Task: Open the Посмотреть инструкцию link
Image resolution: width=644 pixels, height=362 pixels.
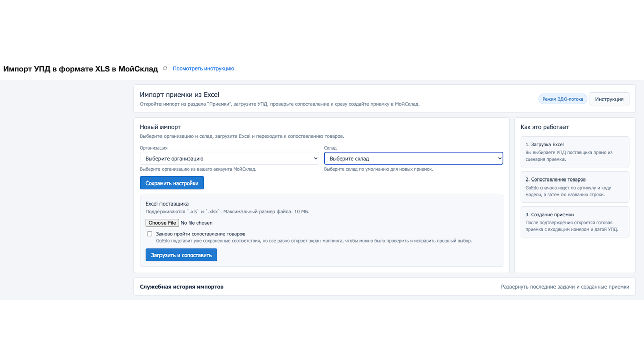Action: (x=203, y=69)
